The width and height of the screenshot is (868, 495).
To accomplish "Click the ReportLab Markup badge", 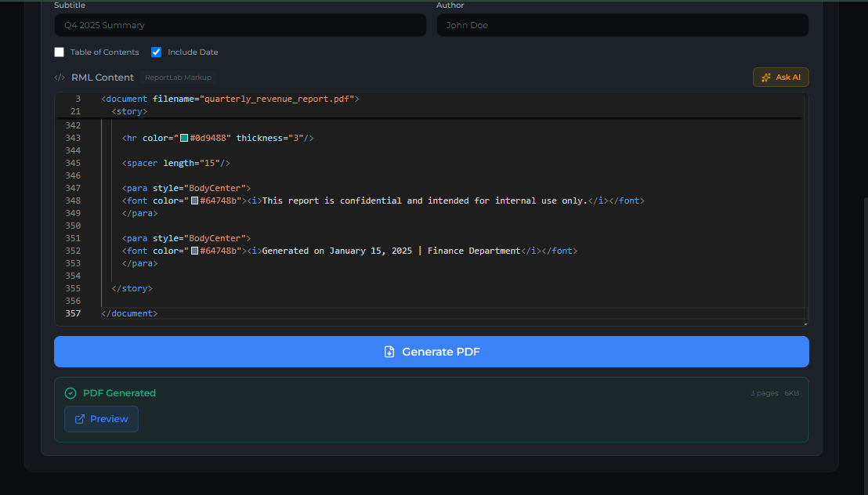I will point(178,78).
